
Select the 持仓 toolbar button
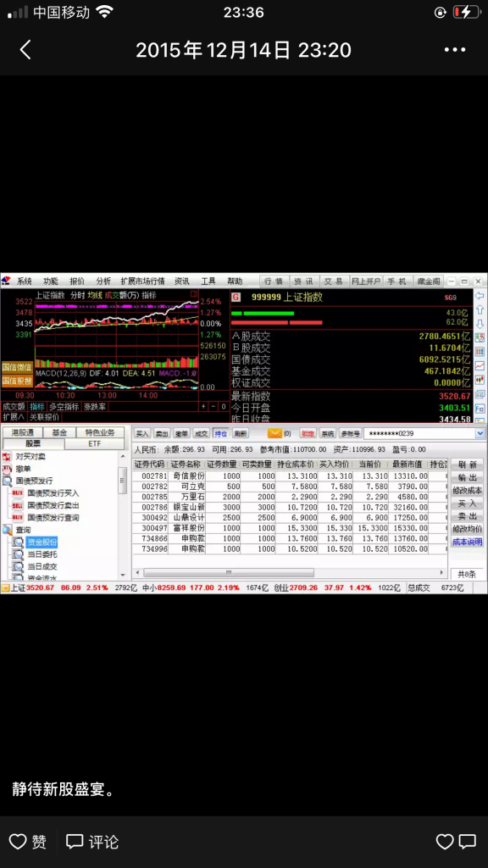[221, 433]
